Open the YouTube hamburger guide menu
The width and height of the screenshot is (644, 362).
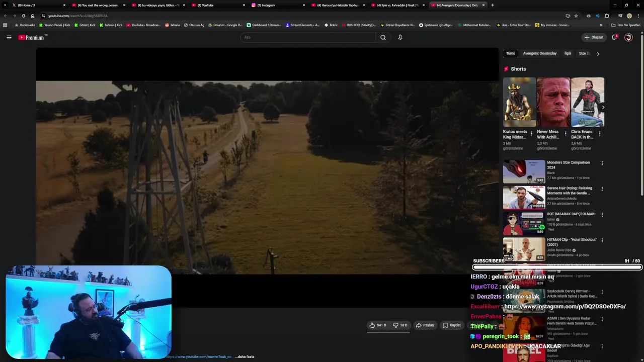click(9, 37)
